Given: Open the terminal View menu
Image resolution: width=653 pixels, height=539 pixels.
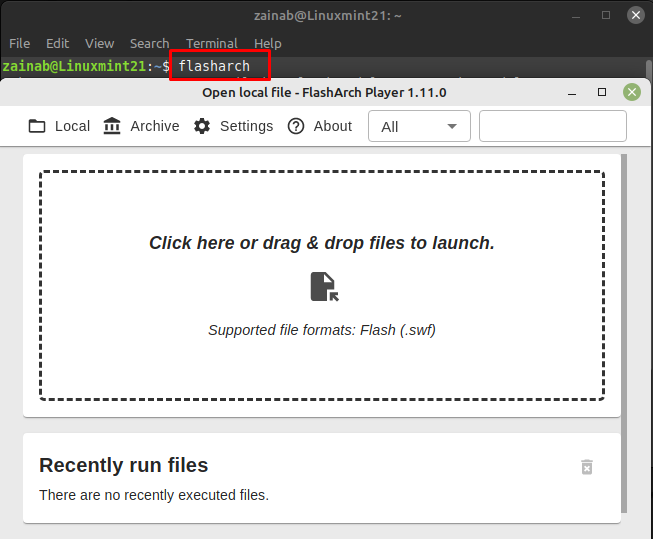Looking at the screenshot, I should point(100,43).
